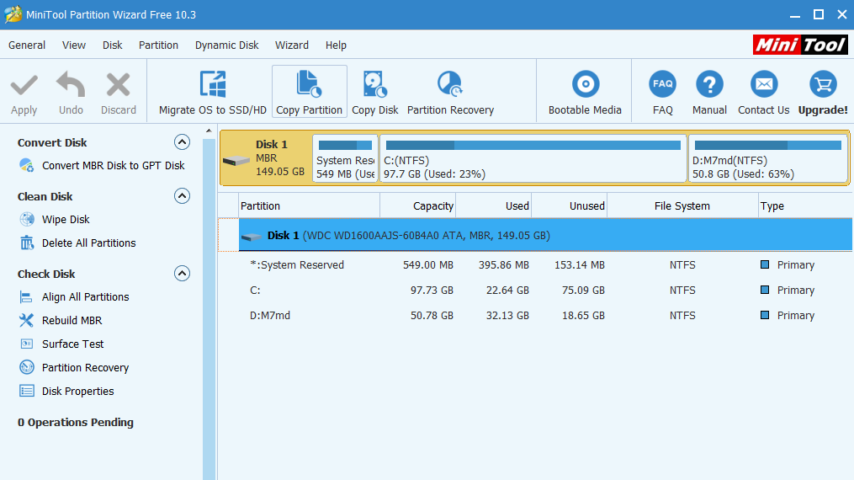Open the Manual help

click(x=709, y=93)
